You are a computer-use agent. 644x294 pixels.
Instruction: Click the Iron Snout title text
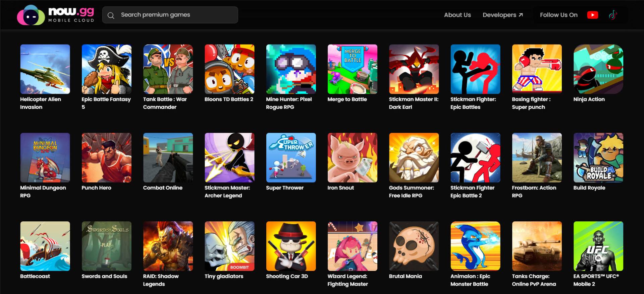coord(341,188)
